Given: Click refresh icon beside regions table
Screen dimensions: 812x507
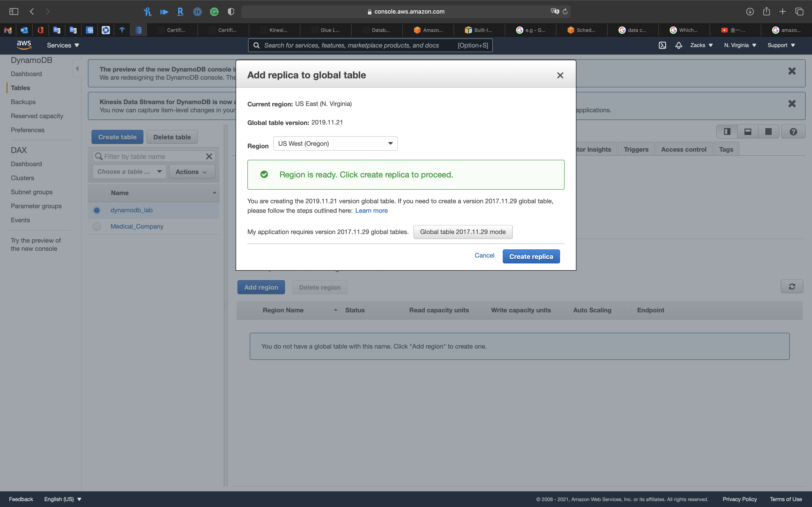Looking at the screenshot, I should click(x=792, y=287).
